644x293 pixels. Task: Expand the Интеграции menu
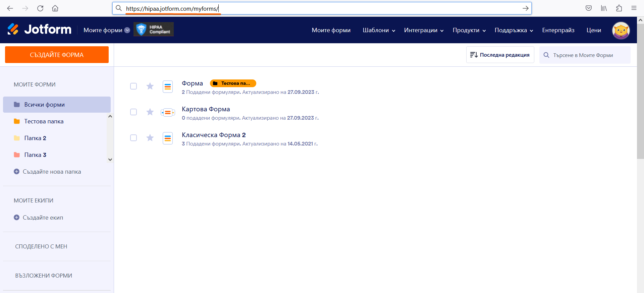click(x=424, y=30)
